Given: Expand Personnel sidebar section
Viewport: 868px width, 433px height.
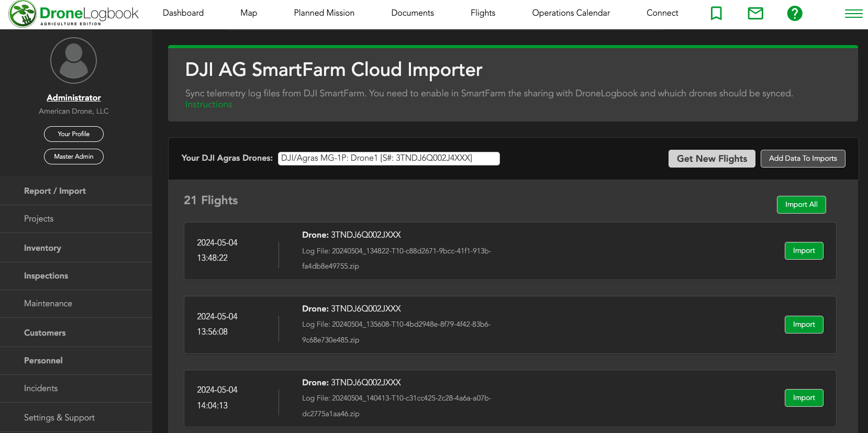Looking at the screenshot, I should coord(76,361).
